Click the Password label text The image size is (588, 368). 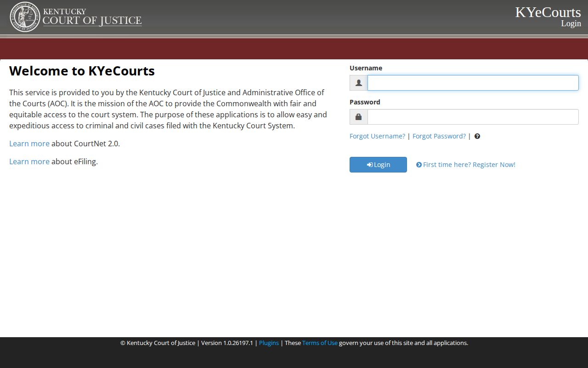point(365,102)
